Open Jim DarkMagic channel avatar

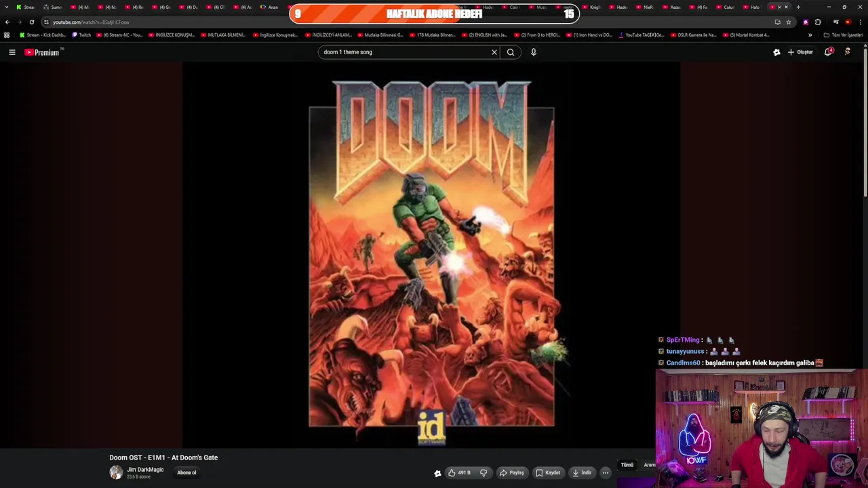pyautogui.click(x=116, y=472)
